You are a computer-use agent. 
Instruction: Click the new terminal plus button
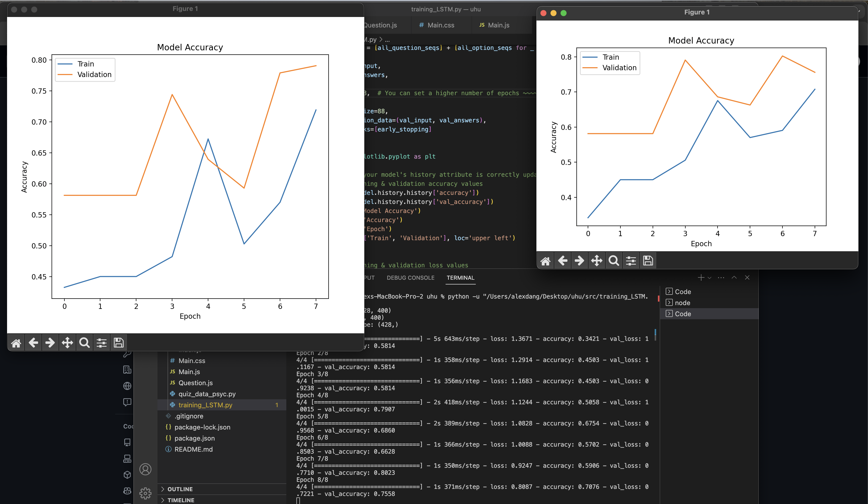pyautogui.click(x=701, y=277)
